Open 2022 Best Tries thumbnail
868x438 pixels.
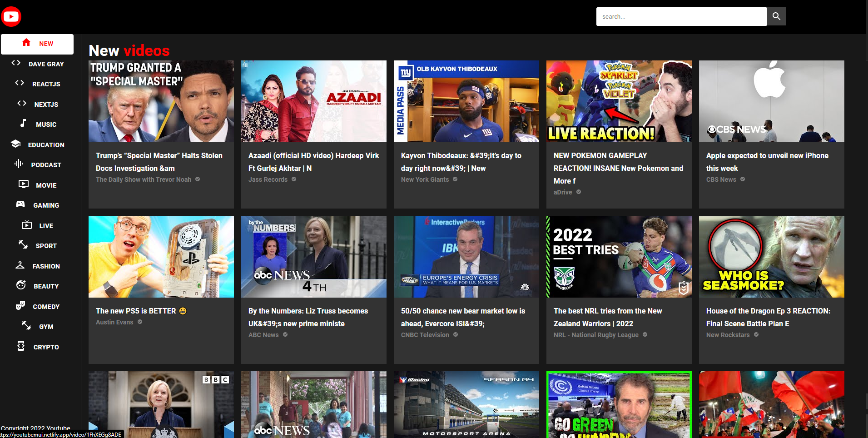pyautogui.click(x=619, y=257)
